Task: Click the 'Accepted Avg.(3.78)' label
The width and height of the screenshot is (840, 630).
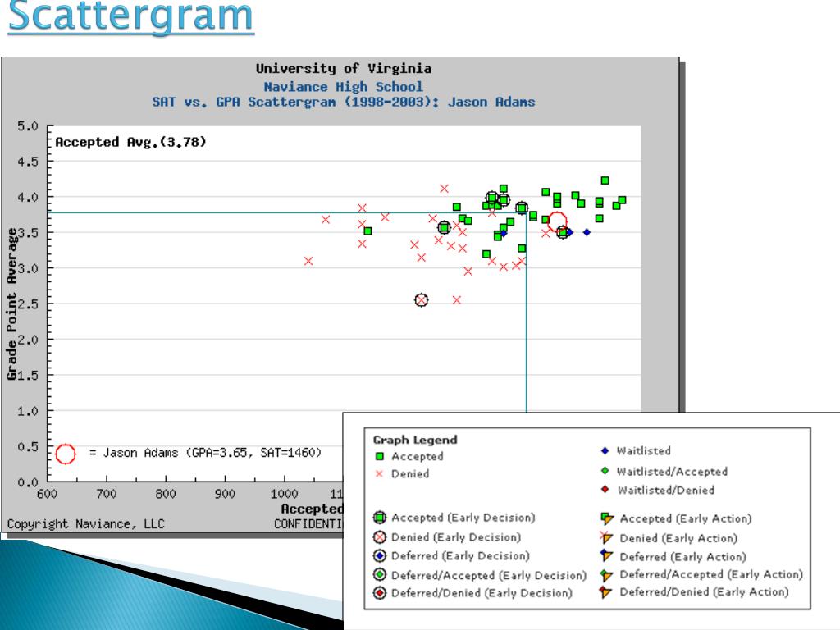Action: point(130,142)
